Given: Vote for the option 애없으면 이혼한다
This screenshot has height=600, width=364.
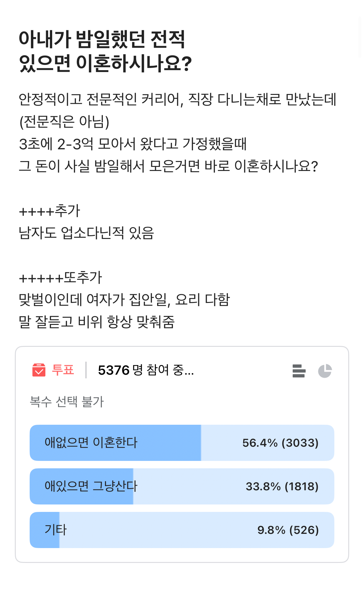Looking at the screenshot, I should coord(91,443).
